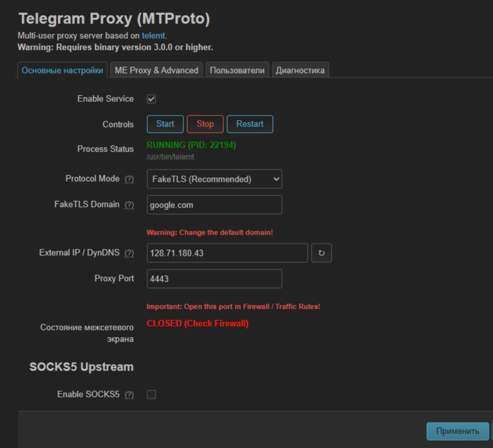Screen dimensions: 493x448
Task: Go to the Пользователи tab
Action: click(x=237, y=70)
